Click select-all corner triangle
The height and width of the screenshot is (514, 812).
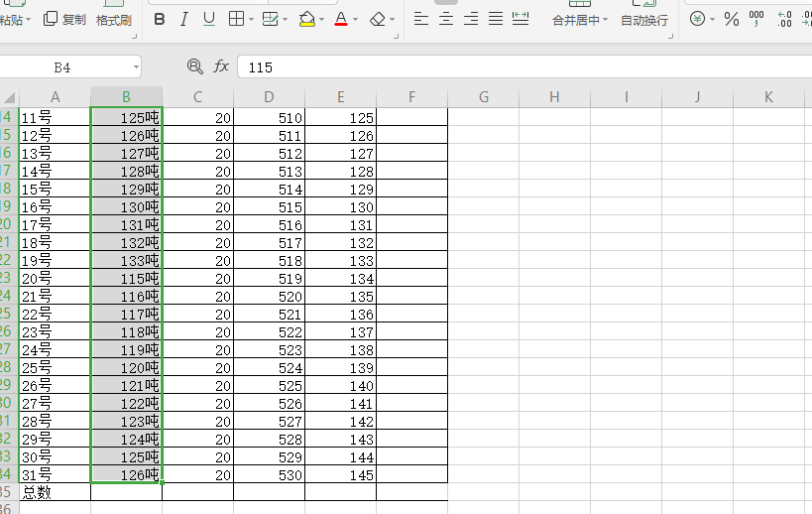tap(9, 97)
